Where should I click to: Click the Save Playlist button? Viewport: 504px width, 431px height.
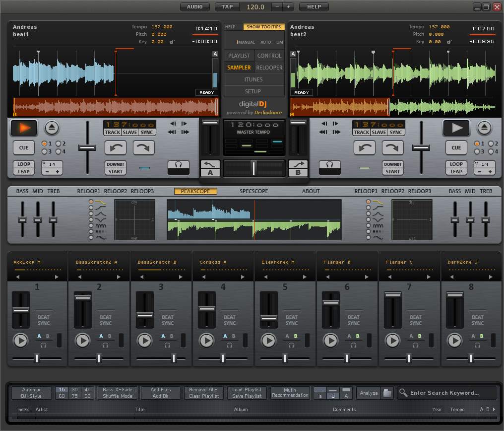click(247, 396)
